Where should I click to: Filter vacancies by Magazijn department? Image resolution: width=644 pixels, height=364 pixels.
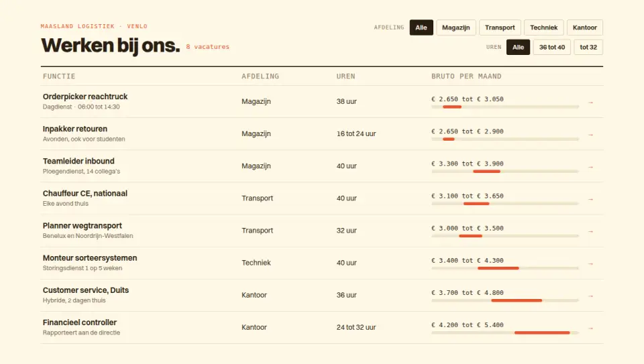456,27
